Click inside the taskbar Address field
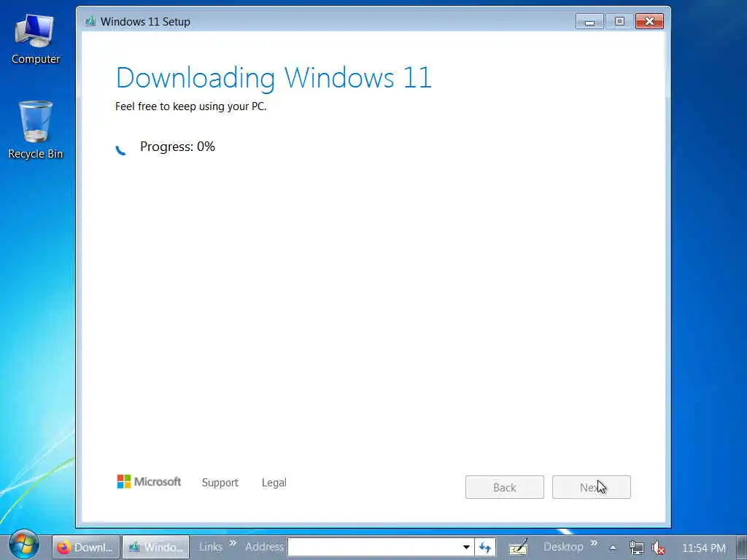Screen dimensions: 747x560 click(x=374, y=547)
